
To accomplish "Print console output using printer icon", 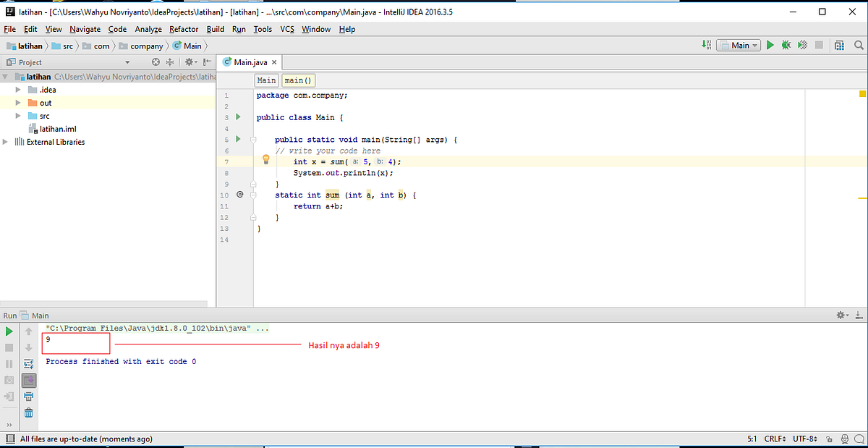I will coord(29,396).
